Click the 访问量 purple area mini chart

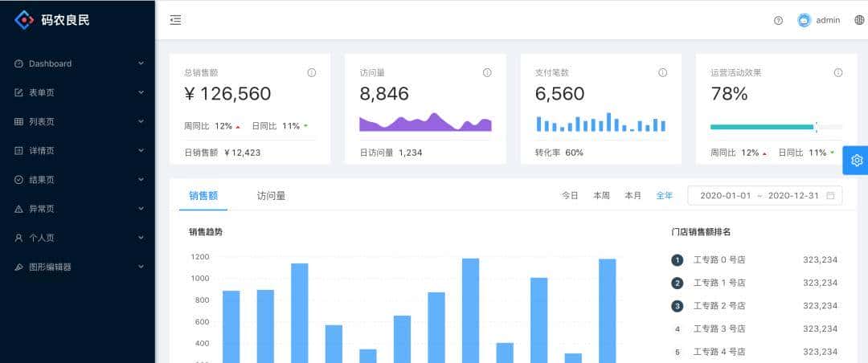click(425, 122)
